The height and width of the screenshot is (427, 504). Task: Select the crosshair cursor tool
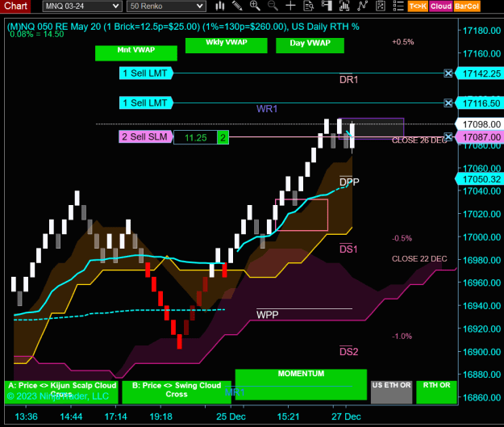tap(290, 6)
